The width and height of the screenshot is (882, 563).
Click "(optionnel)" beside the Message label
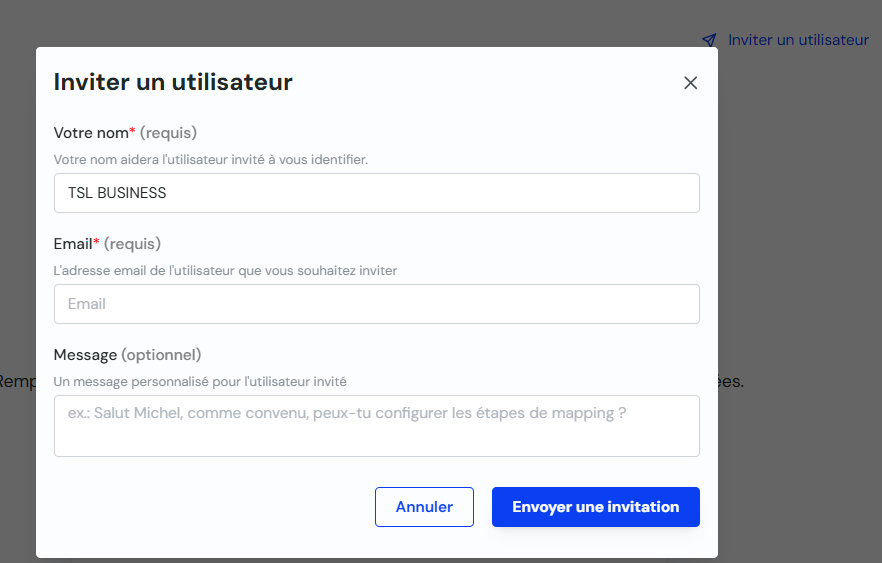(x=161, y=355)
